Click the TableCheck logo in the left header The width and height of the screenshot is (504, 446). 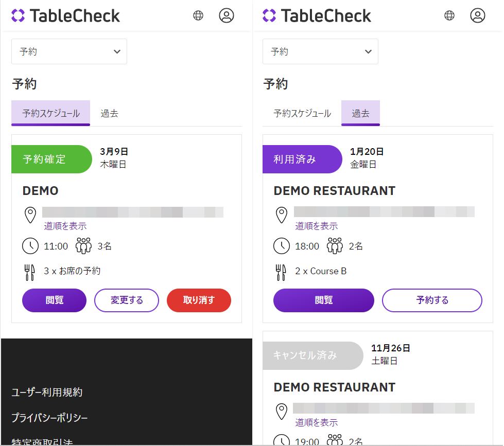65,15
